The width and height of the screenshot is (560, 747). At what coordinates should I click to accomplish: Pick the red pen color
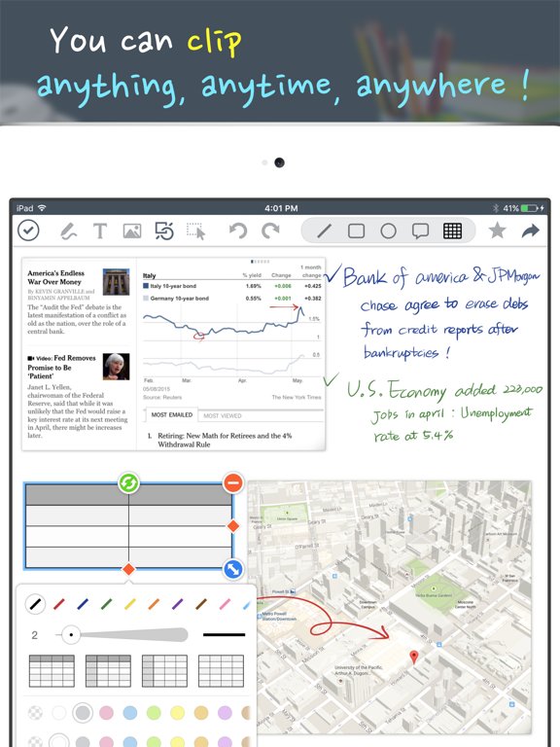tap(59, 604)
